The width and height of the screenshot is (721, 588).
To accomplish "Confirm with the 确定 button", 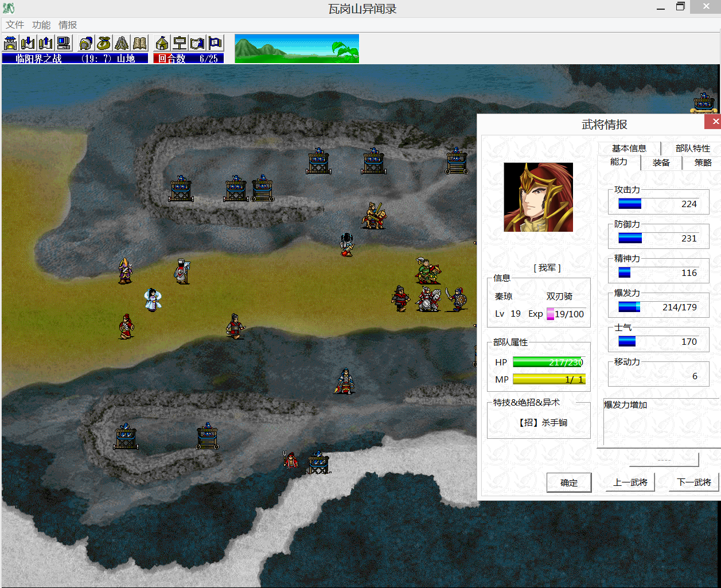I will [569, 482].
